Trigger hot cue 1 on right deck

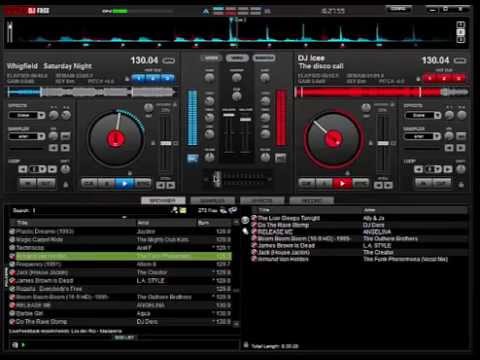click(430, 78)
